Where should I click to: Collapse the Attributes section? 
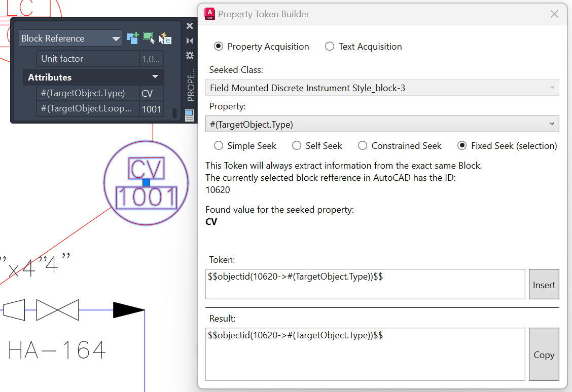click(155, 77)
